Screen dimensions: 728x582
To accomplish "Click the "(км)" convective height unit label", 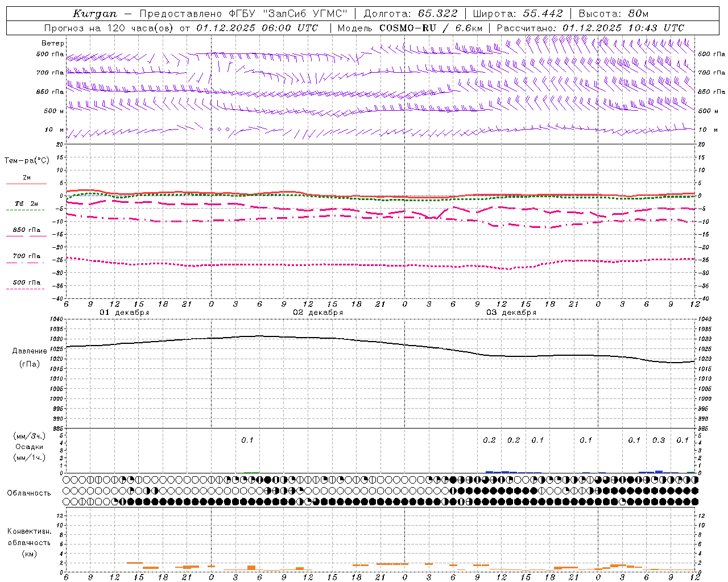I will 29,554.
